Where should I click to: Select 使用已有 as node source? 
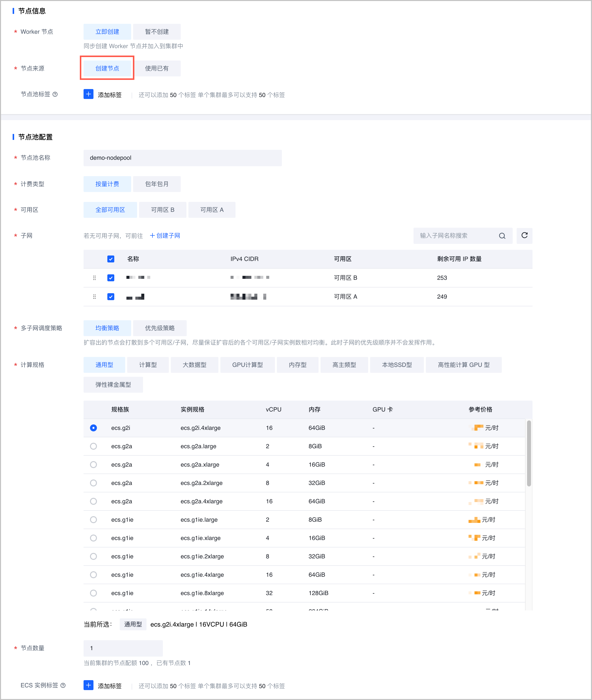tap(157, 68)
